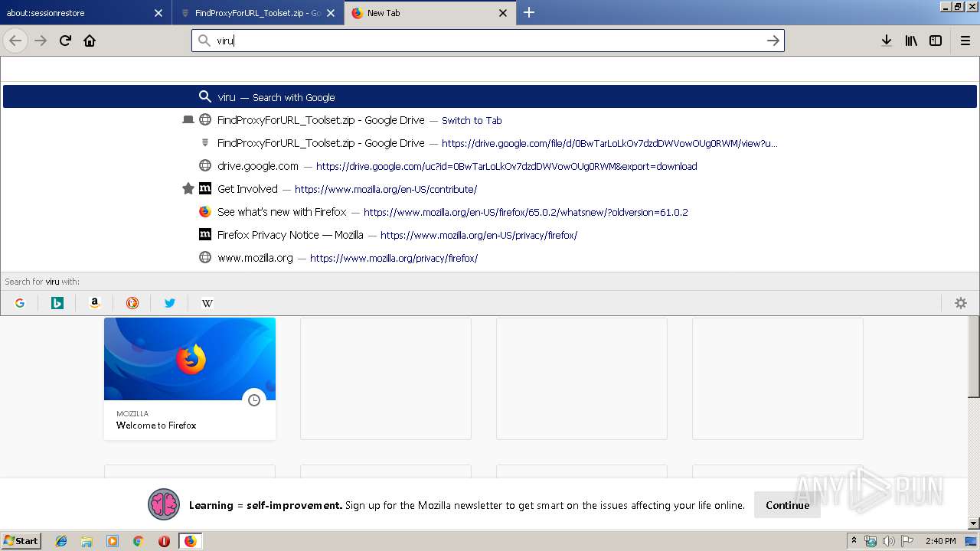
Task: Choose FindProxyForURL_Toolset.zip Switch to Tab suggestion
Action: [490, 120]
